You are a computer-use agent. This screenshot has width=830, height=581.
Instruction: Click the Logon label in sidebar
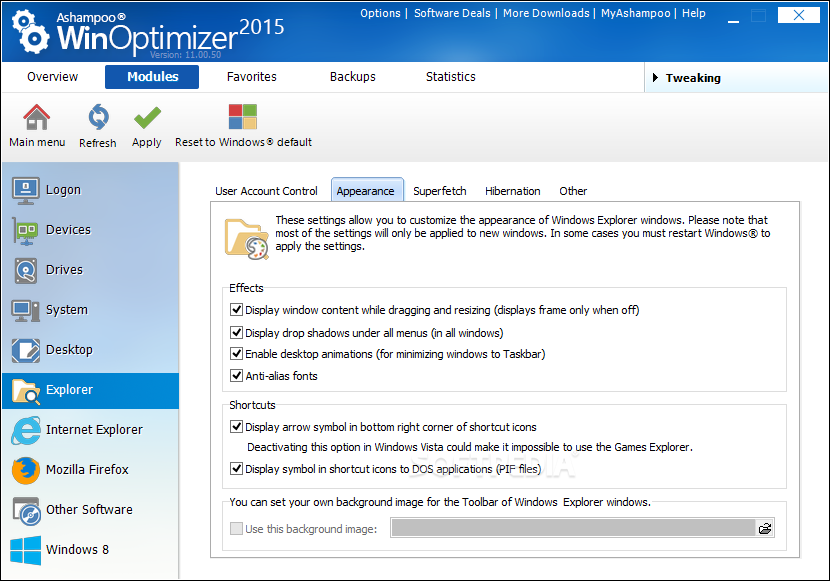click(64, 190)
